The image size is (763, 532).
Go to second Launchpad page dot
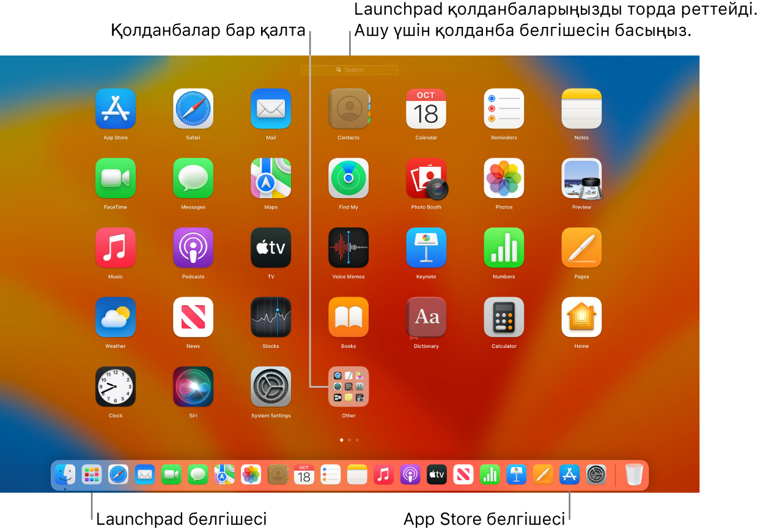point(349,440)
